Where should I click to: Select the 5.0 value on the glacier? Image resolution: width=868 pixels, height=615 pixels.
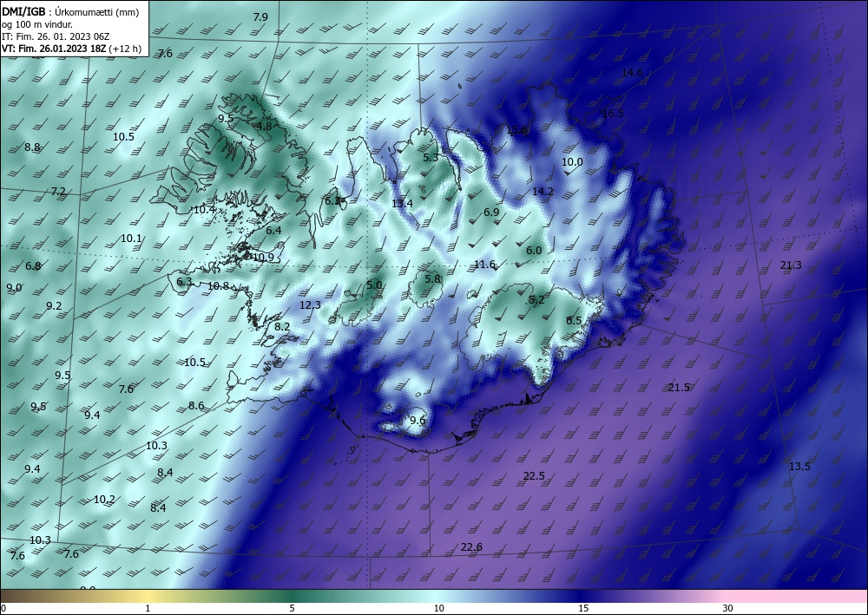374,285
